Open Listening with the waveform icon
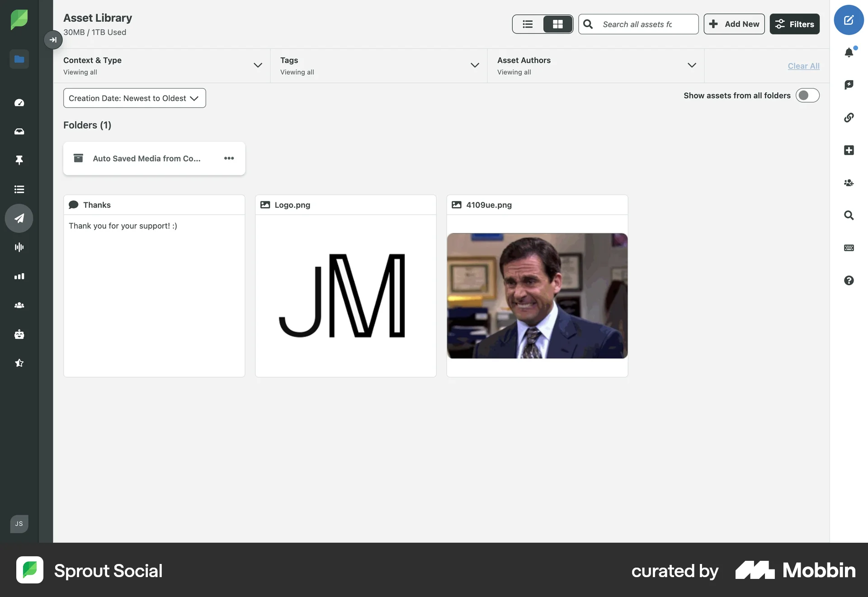The height and width of the screenshot is (597, 868). (19, 247)
